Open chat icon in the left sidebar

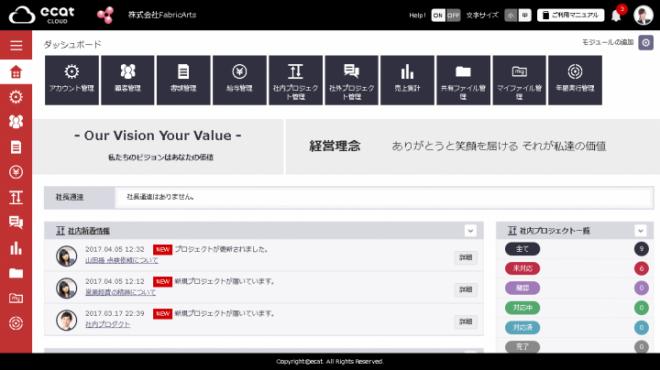coord(16,222)
